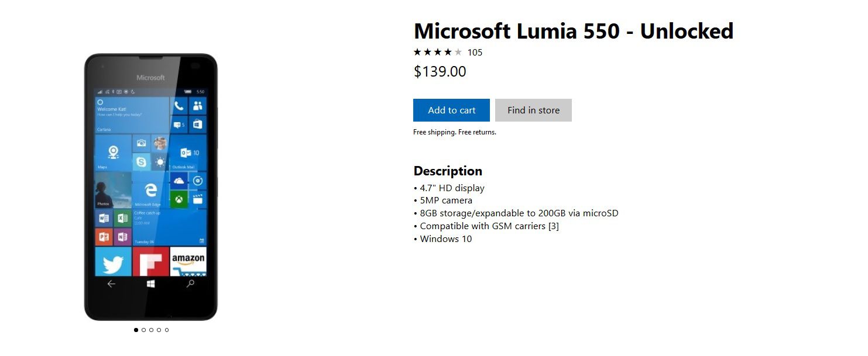This screenshot has width=868, height=356.
Task: Click the Twitter tile on the phone screen
Action: tap(113, 261)
